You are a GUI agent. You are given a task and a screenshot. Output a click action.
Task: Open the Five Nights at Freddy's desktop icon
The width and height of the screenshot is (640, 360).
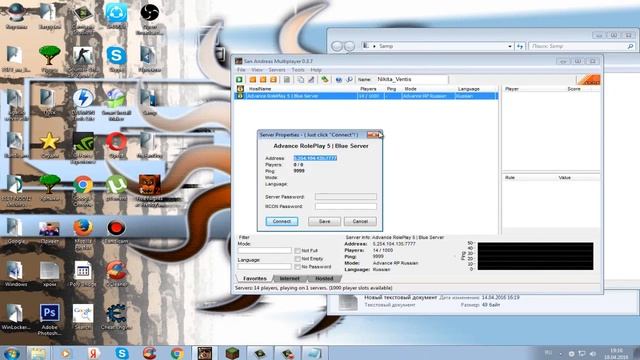(x=149, y=190)
